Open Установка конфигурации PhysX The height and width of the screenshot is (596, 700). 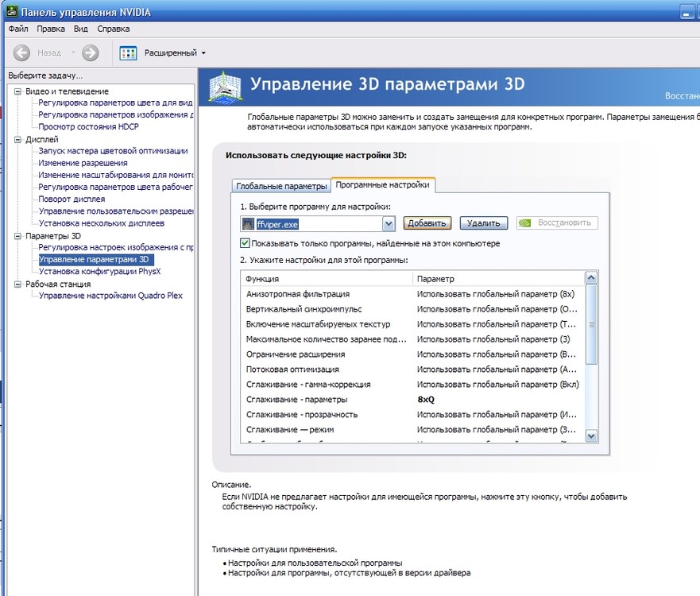pyautogui.click(x=99, y=272)
